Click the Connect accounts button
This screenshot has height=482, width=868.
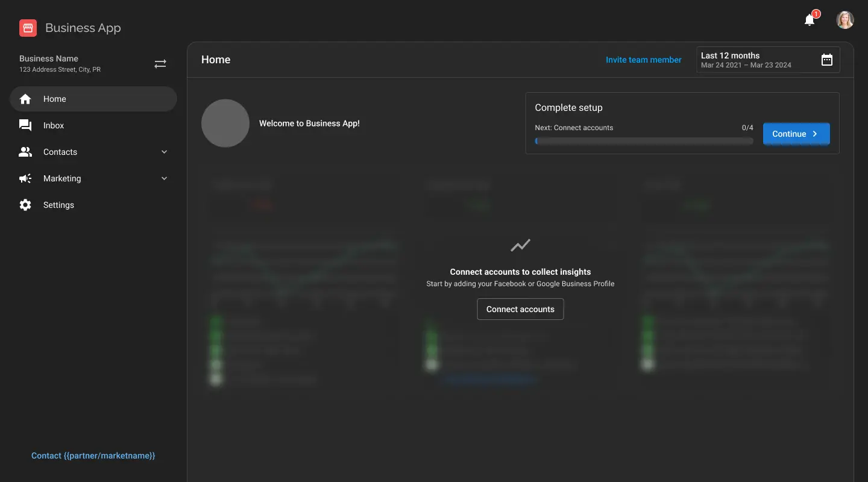[x=520, y=309]
